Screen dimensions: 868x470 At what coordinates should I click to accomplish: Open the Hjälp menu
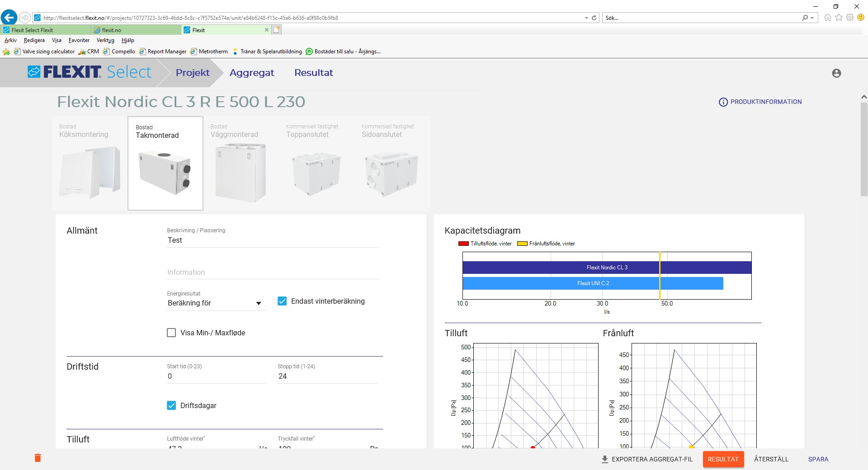tap(128, 40)
